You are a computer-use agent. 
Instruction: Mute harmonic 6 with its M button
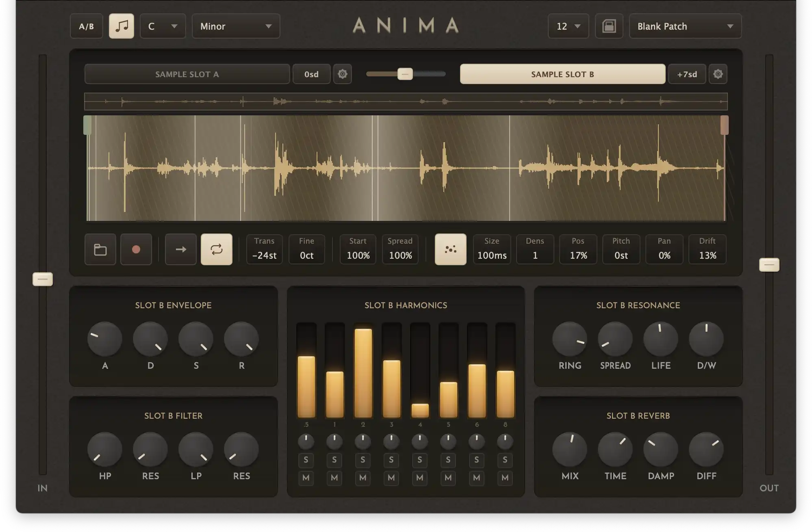[x=477, y=478]
